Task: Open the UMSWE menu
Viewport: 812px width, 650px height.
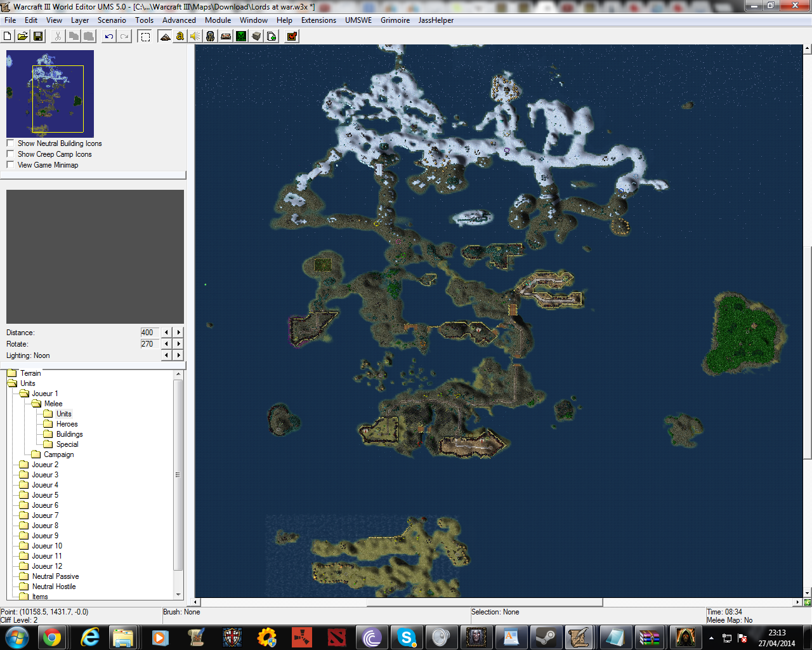Action: coord(358,20)
